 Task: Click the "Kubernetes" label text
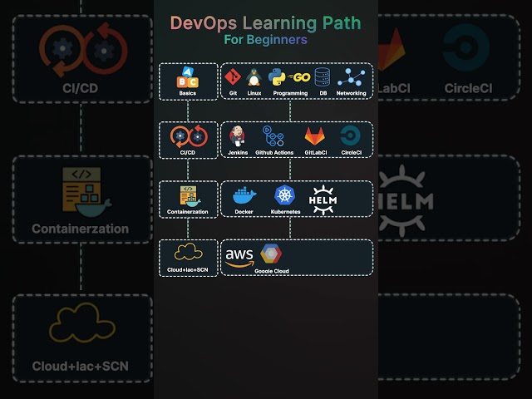pos(285,212)
